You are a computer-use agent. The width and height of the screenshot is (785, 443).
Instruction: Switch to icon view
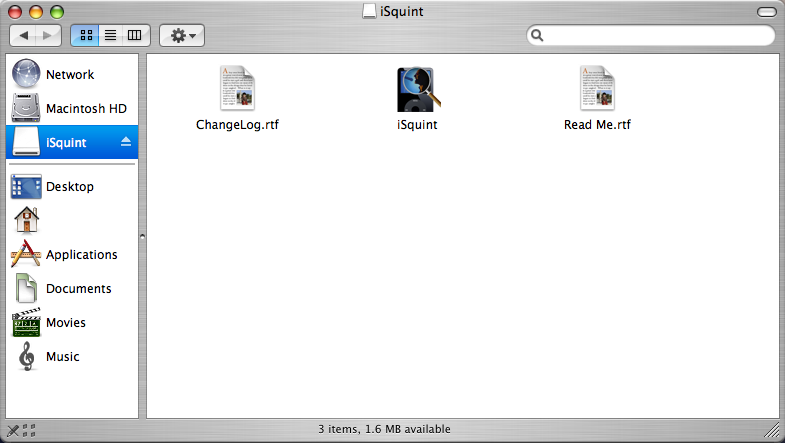85,35
